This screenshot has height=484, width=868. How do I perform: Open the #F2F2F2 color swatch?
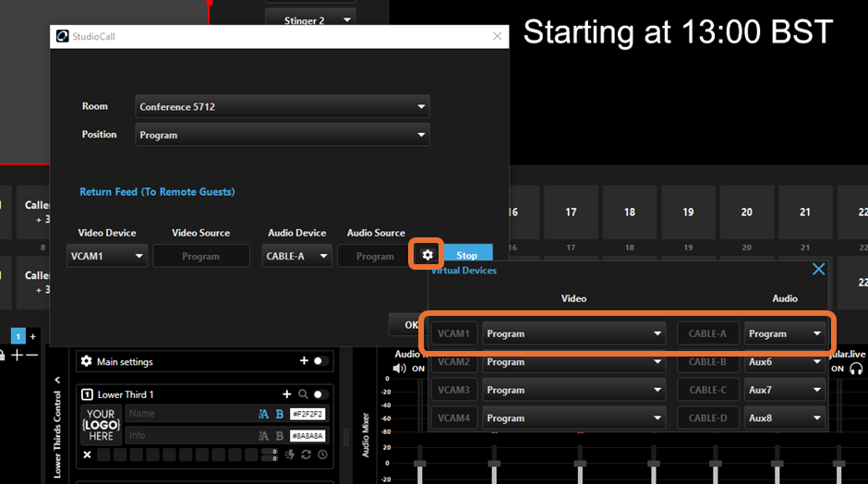pos(307,414)
